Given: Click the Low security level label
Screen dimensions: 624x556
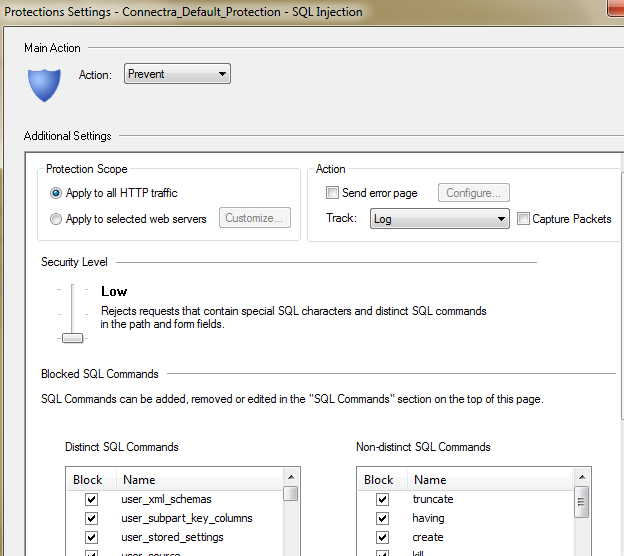Looking at the screenshot, I should (x=114, y=291).
